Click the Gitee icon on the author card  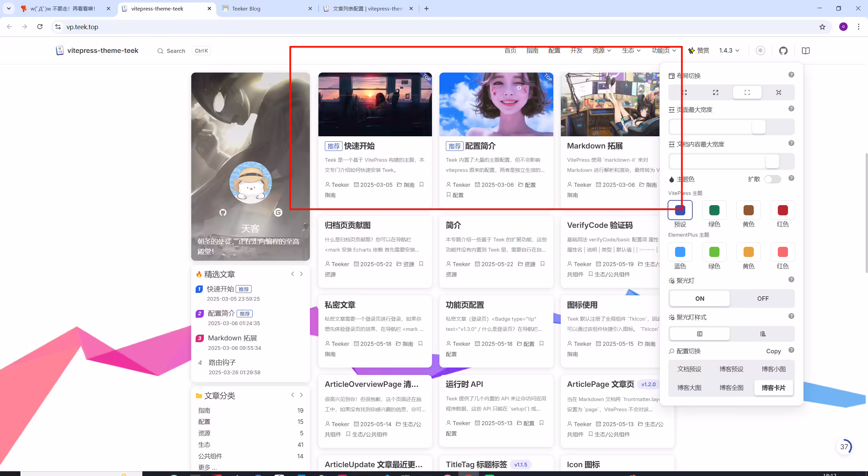278,213
